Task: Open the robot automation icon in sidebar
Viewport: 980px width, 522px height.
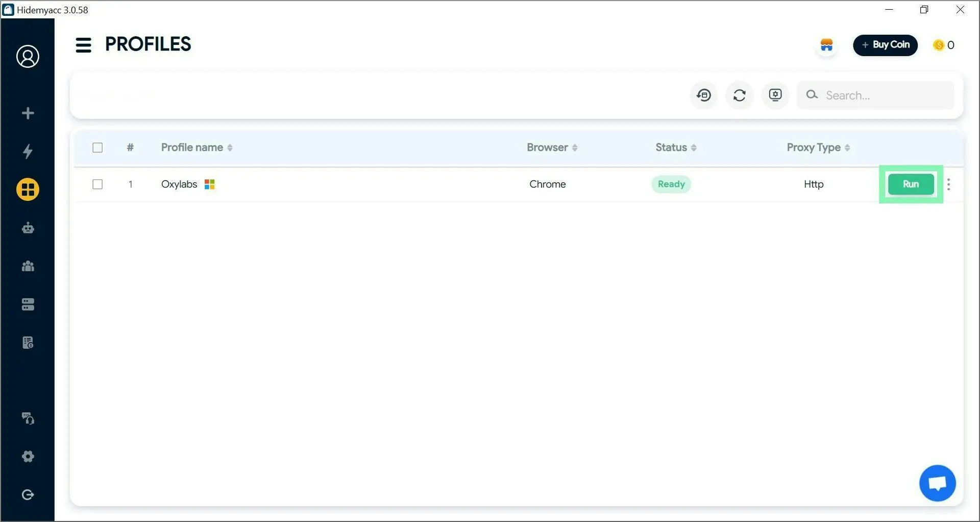Action: click(x=28, y=228)
